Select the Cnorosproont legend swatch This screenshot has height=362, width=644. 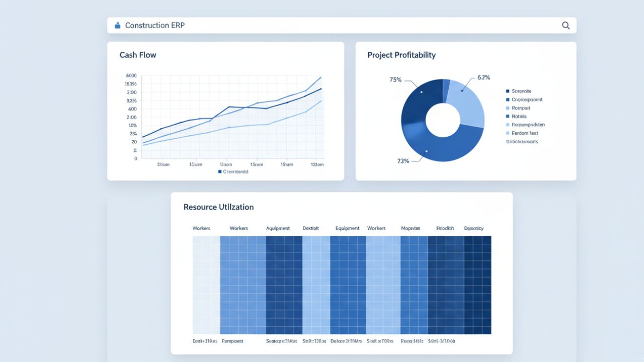pyautogui.click(x=508, y=100)
